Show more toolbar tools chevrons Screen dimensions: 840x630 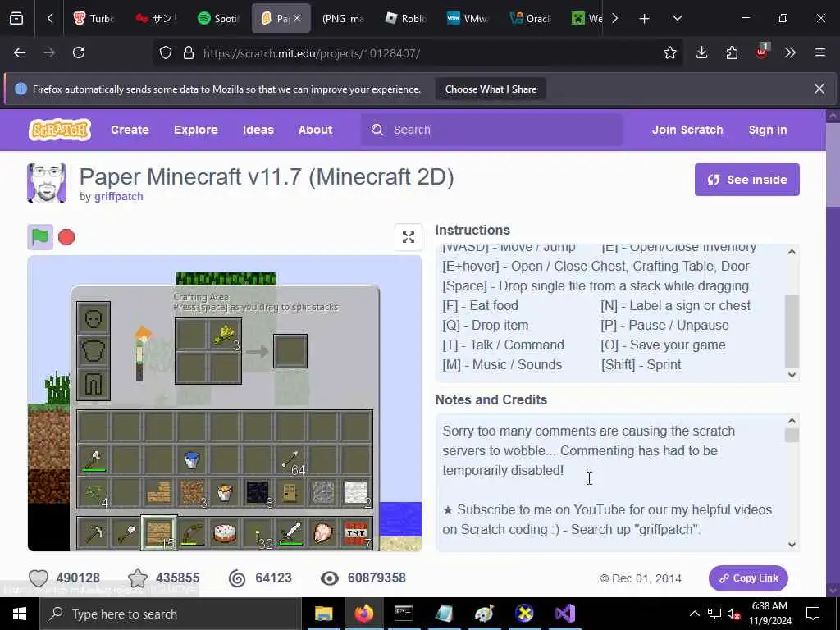(x=790, y=52)
